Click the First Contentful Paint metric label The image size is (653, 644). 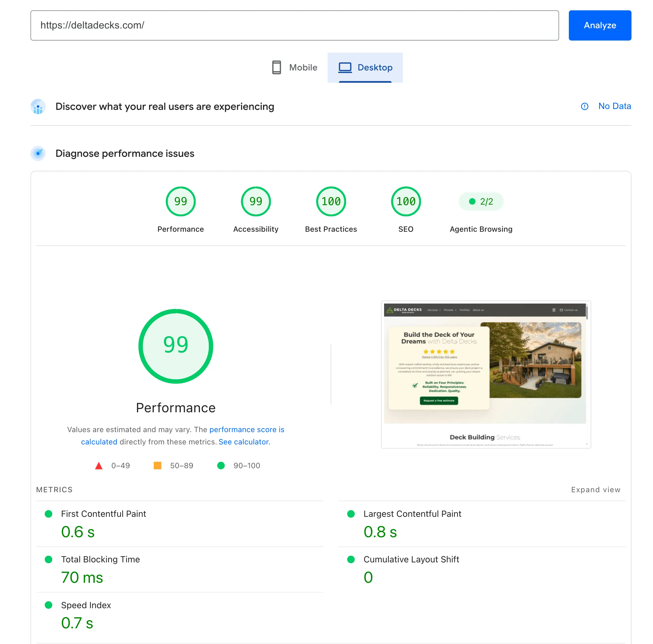(103, 513)
